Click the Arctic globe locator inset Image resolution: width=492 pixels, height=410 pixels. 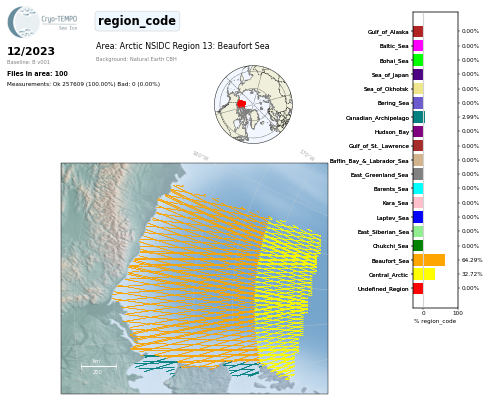coord(253,104)
